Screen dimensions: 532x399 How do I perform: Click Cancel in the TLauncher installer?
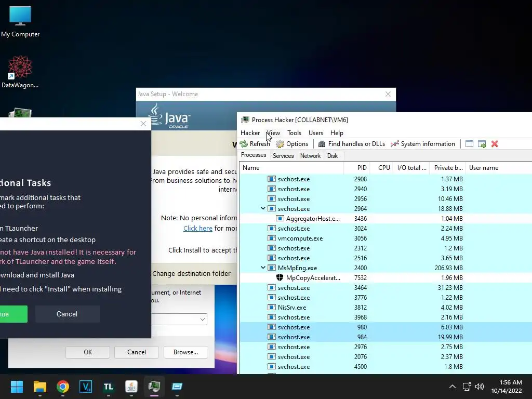click(x=67, y=314)
